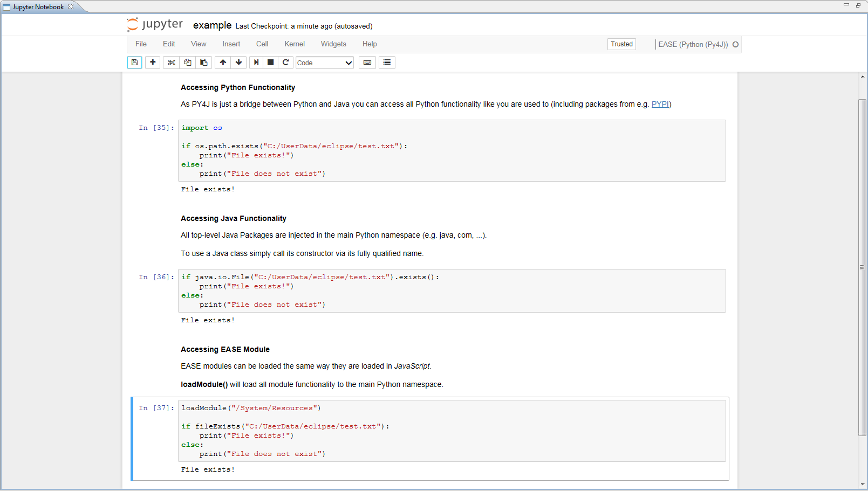The image size is (868, 491).
Task: Open the Insert menu
Action: [x=231, y=44]
